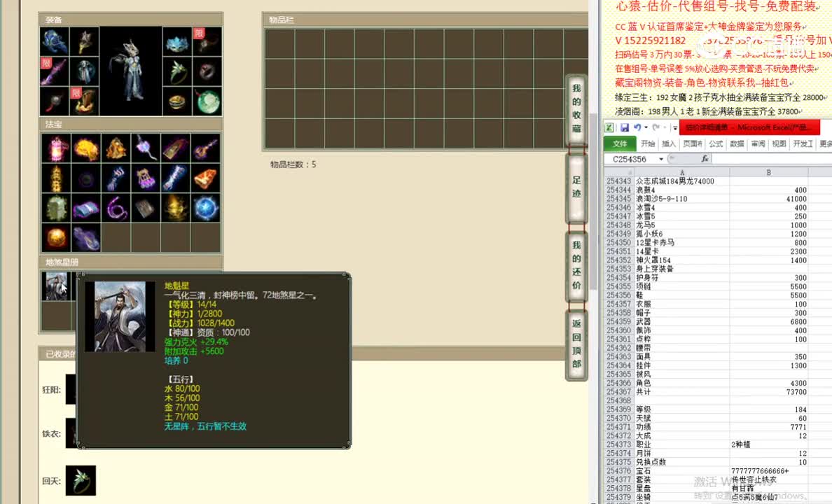Select the golden belt equipment icon

(177, 101)
